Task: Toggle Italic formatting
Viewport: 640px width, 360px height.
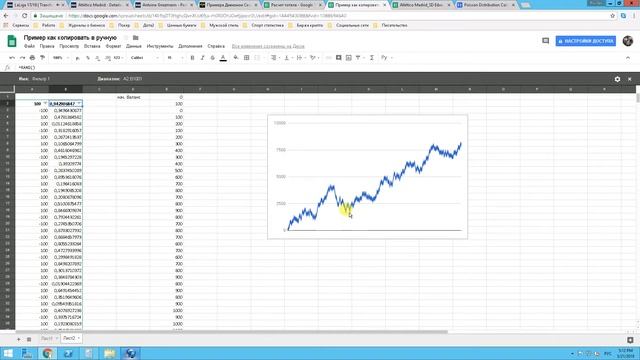Action: coord(202,58)
